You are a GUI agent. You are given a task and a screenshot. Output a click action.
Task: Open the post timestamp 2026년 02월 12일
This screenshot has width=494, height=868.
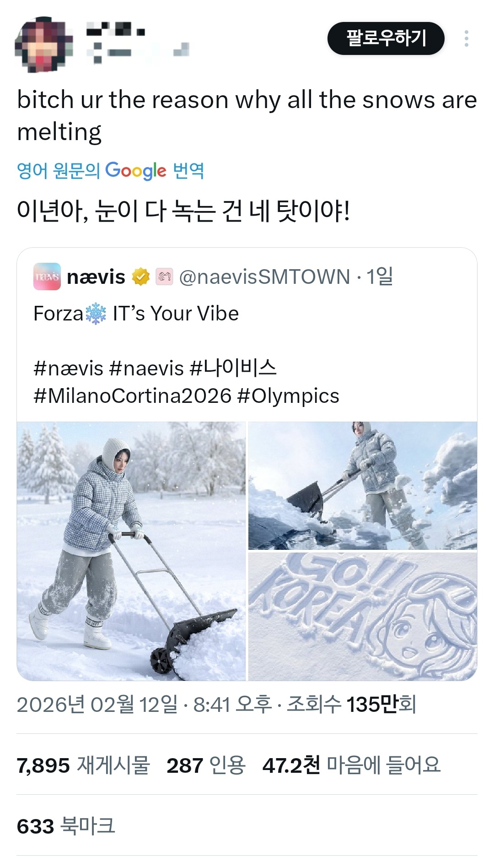coord(97,705)
